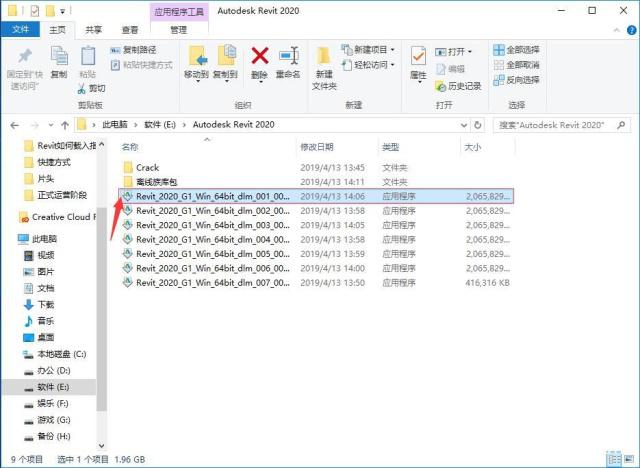Click Paste shortcut (粘贴快捷方式)
Screen dimensions: 640x468
point(142,65)
